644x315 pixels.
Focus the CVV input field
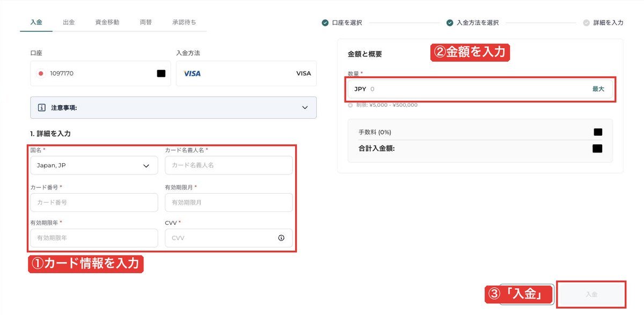point(229,238)
